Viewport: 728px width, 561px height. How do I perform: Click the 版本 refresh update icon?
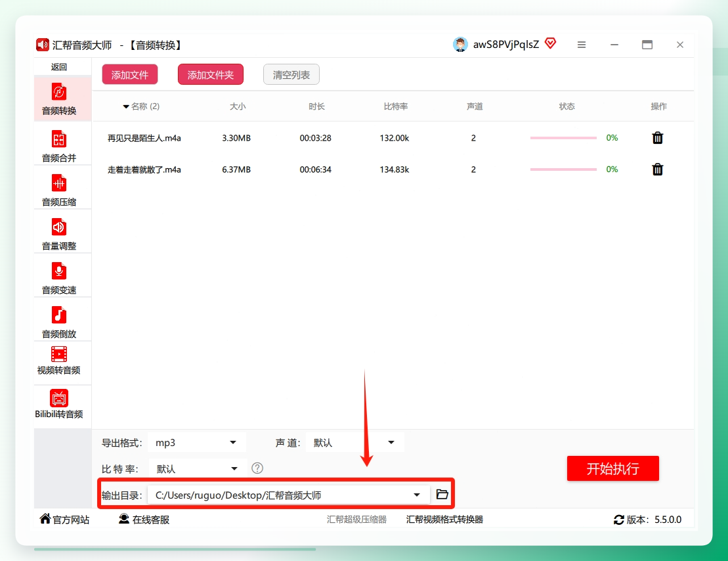[618, 520]
